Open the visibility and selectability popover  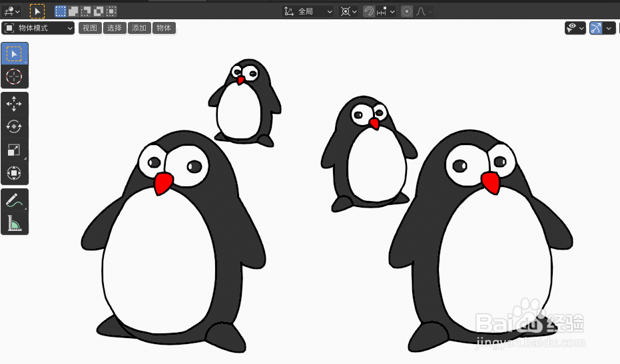(575, 28)
